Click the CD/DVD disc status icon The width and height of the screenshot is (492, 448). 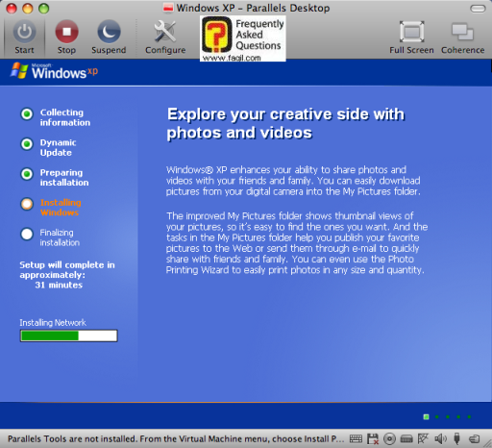389,438
